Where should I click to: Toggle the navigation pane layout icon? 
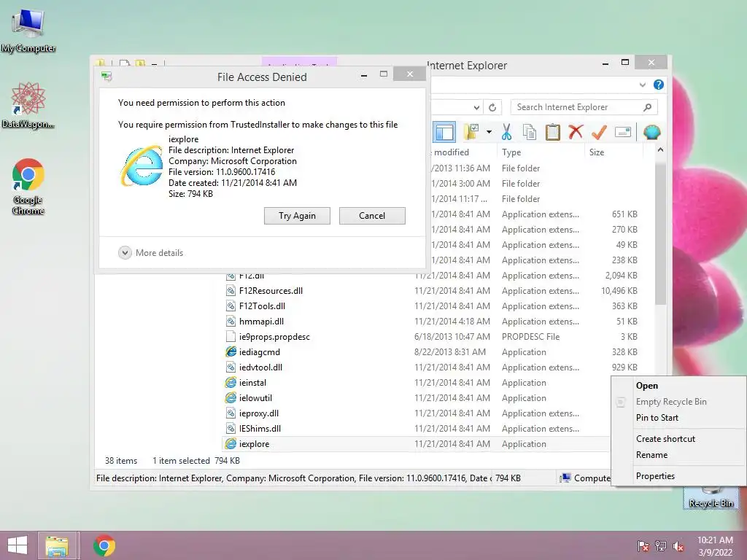tap(444, 132)
